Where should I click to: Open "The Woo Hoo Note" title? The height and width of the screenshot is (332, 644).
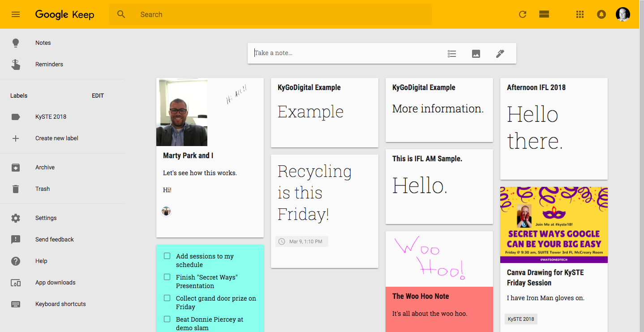point(421,296)
